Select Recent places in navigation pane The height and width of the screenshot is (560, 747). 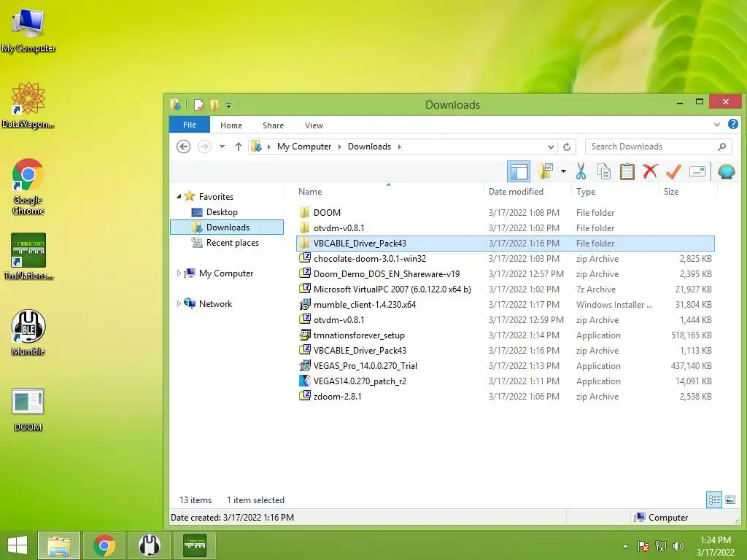232,243
